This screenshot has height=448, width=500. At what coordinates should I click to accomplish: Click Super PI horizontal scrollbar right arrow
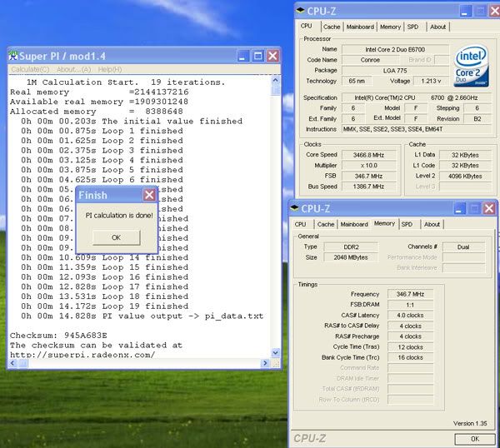265,363
